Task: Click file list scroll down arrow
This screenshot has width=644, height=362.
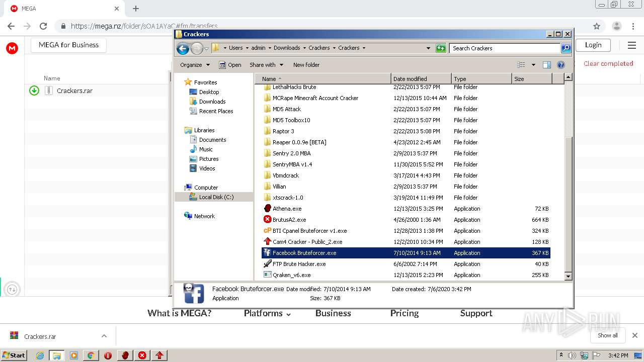Action: pyautogui.click(x=568, y=276)
